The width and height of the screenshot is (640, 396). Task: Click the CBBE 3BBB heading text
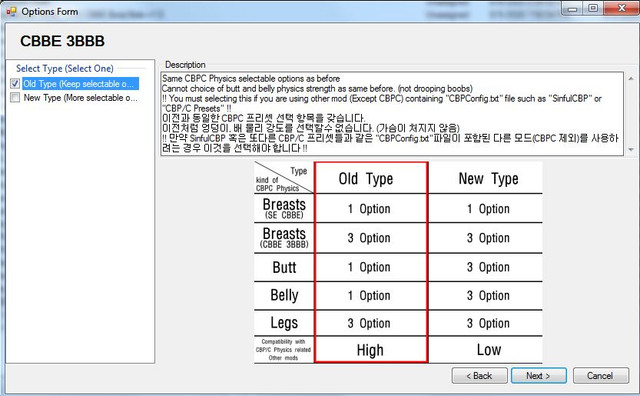[62, 41]
